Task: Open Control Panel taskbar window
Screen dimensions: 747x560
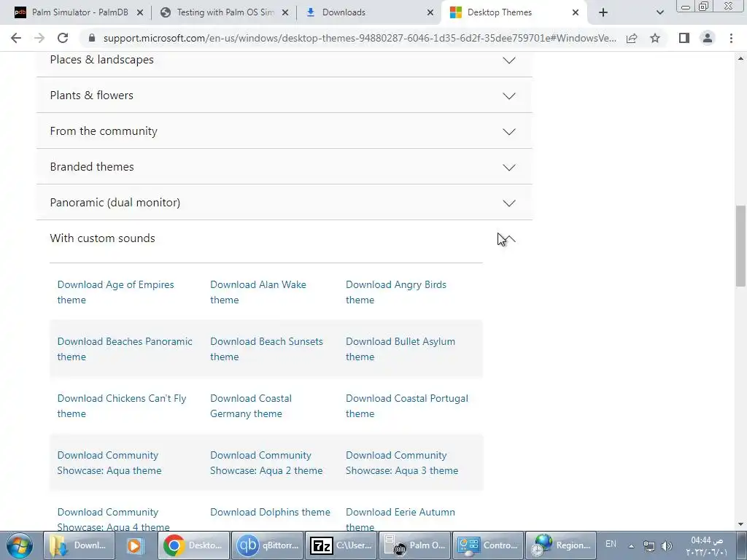Action: [x=488, y=545]
